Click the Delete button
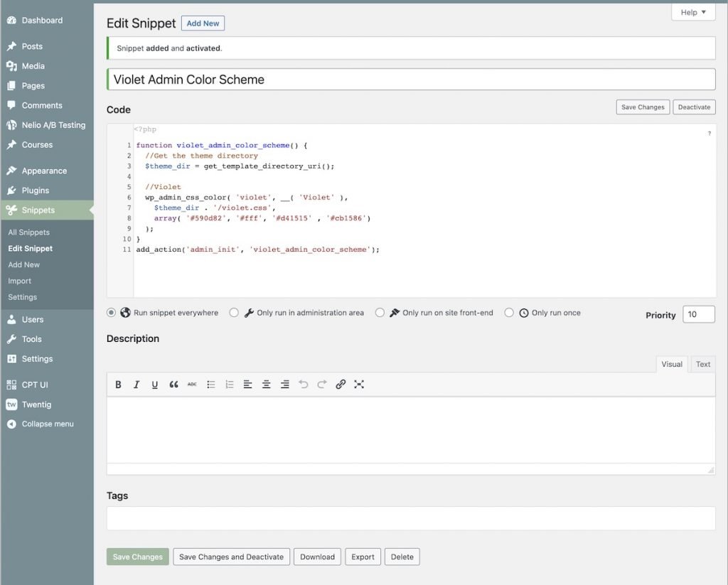The image size is (728, 585). point(402,557)
